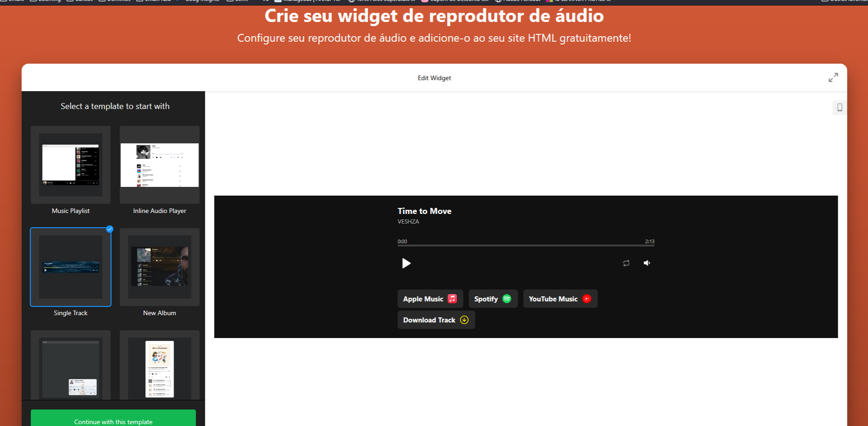Open the YouTube Music link button
Screen dimensions: 868x426
click(560, 299)
